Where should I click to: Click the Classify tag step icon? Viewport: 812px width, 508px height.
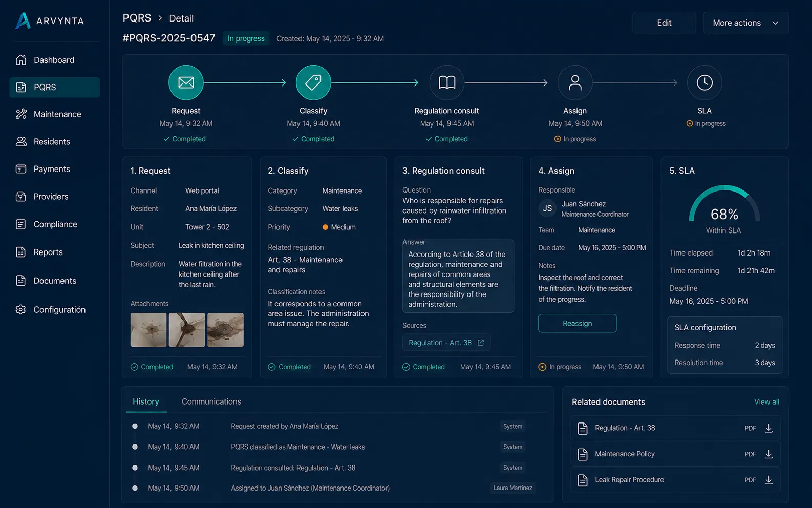313,82
